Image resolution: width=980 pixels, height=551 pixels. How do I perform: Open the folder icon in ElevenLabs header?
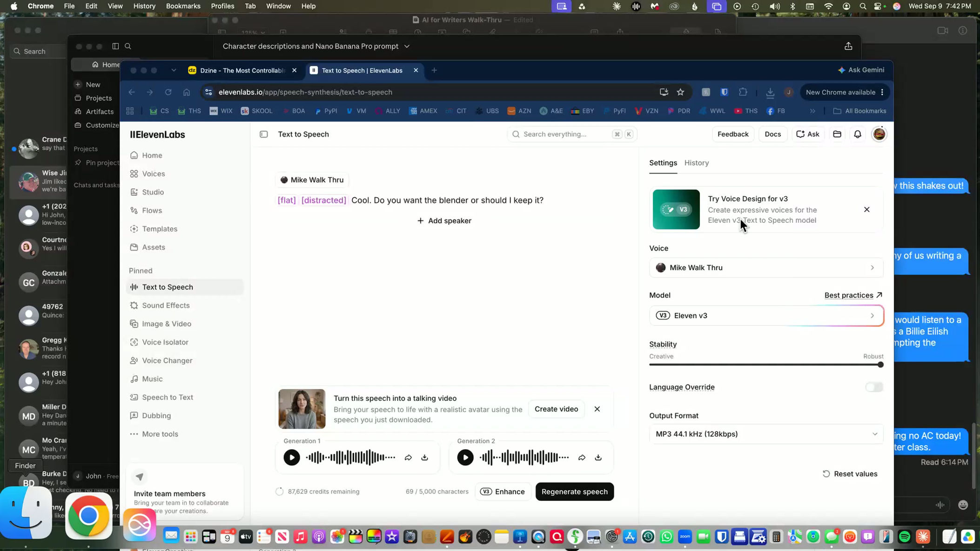click(x=837, y=134)
